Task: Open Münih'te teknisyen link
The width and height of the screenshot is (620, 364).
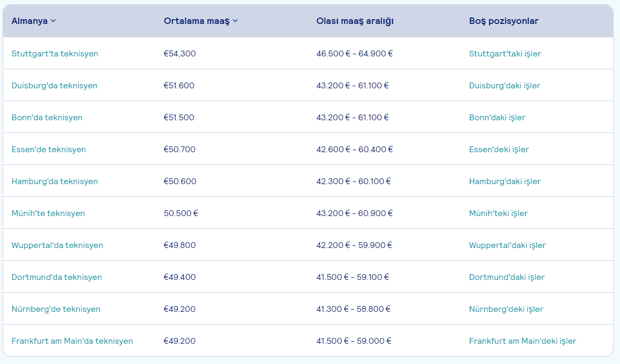Action: tap(48, 213)
